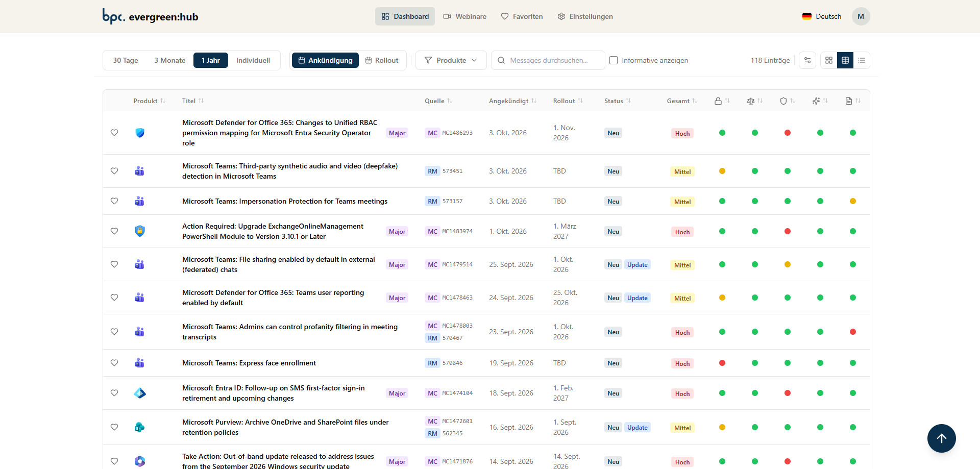Sort table by Angekündigt column

(512, 101)
